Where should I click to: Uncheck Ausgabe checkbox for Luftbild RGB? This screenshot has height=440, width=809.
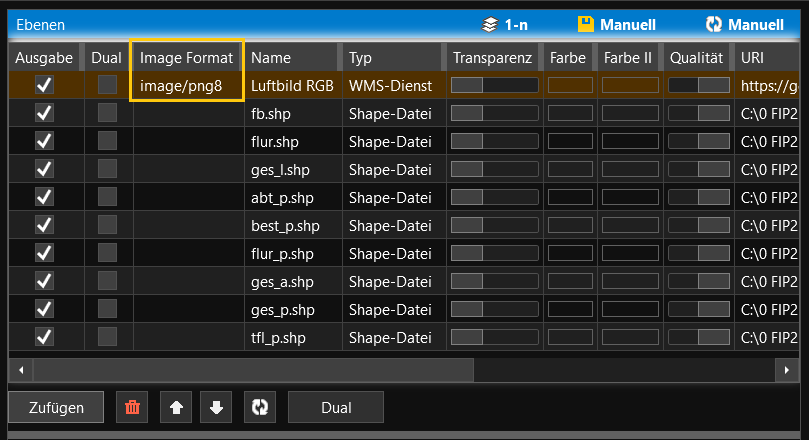click(x=44, y=86)
